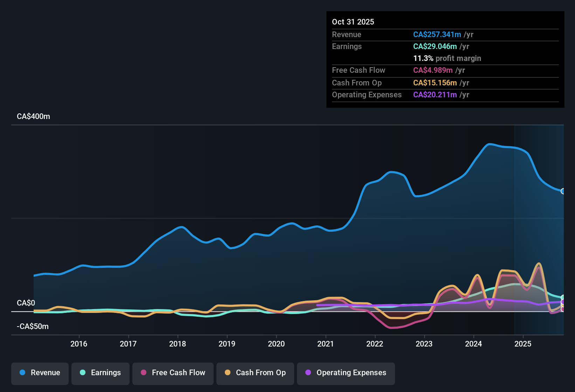Click the CA$20.211m operating expenses value
Image resolution: width=575 pixels, height=392 pixels.
(x=435, y=94)
